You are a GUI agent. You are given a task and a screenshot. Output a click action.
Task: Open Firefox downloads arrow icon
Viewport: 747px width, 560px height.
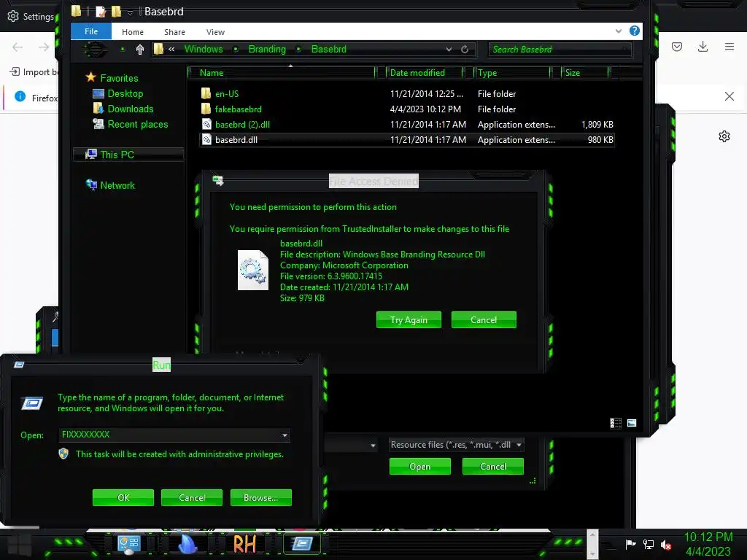pos(703,46)
